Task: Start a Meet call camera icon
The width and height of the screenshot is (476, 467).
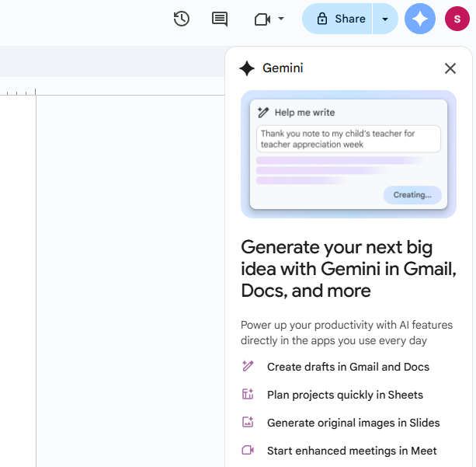Action: tap(262, 19)
